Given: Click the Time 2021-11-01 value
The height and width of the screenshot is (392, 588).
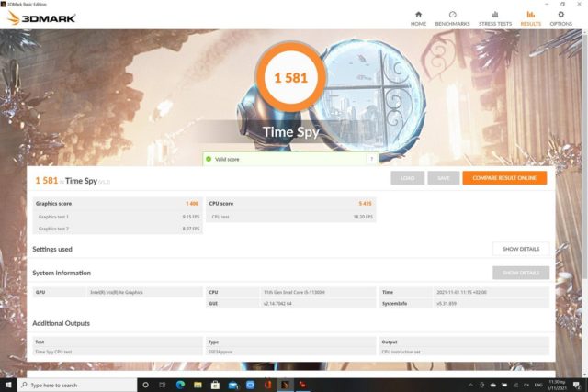Looking at the screenshot, I should [x=461, y=292].
